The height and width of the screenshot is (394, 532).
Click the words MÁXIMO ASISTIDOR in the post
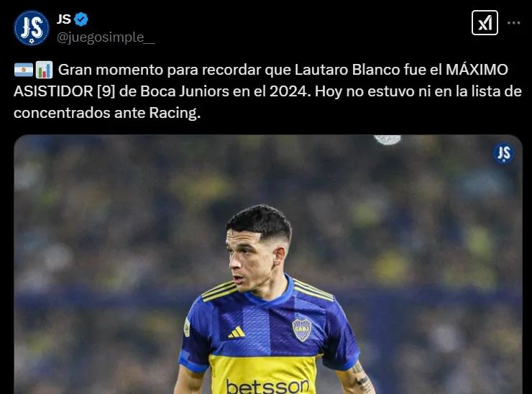click(x=261, y=81)
